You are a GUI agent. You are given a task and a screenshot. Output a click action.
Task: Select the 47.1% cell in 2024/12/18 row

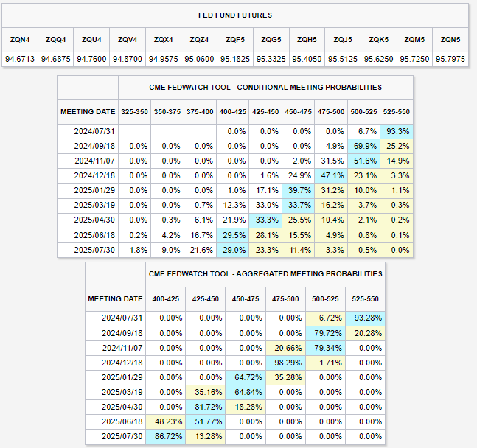(331, 176)
